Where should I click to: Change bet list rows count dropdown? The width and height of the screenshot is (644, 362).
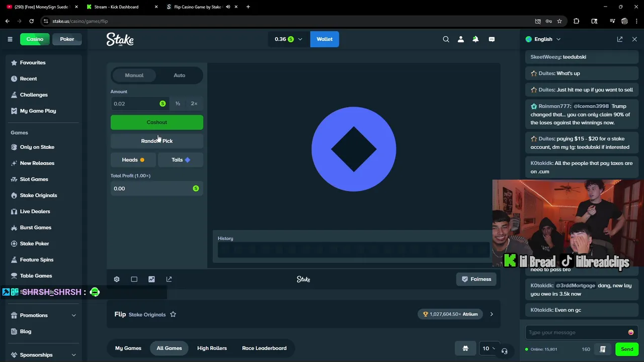[x=489, y=348]
